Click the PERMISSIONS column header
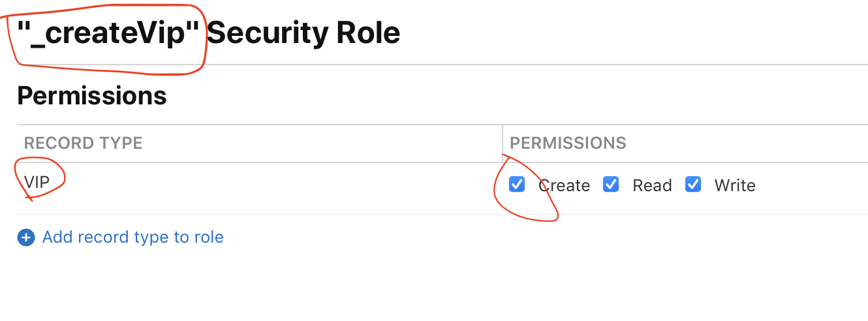868x321 pixels. coord(568,143)
